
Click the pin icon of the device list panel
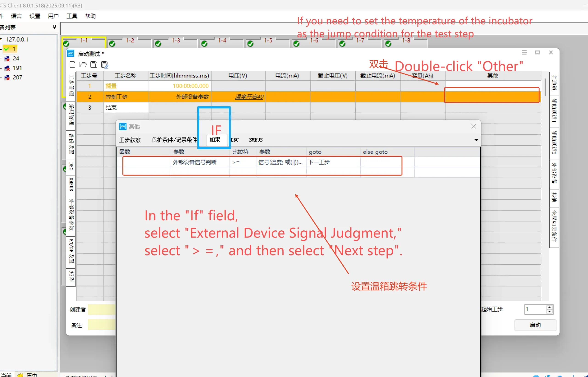point(54,27)
